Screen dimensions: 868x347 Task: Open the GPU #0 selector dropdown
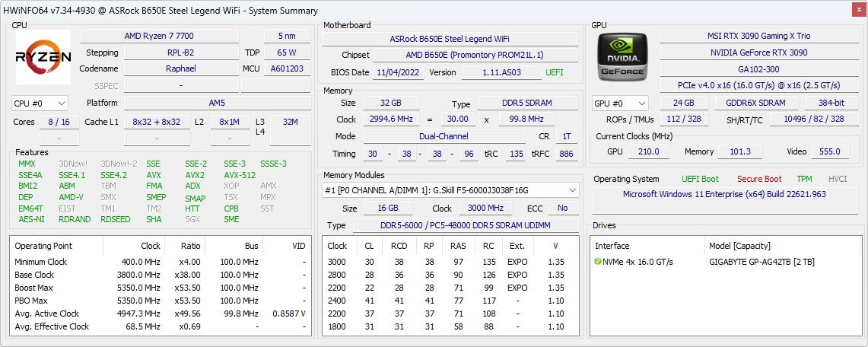620,103
